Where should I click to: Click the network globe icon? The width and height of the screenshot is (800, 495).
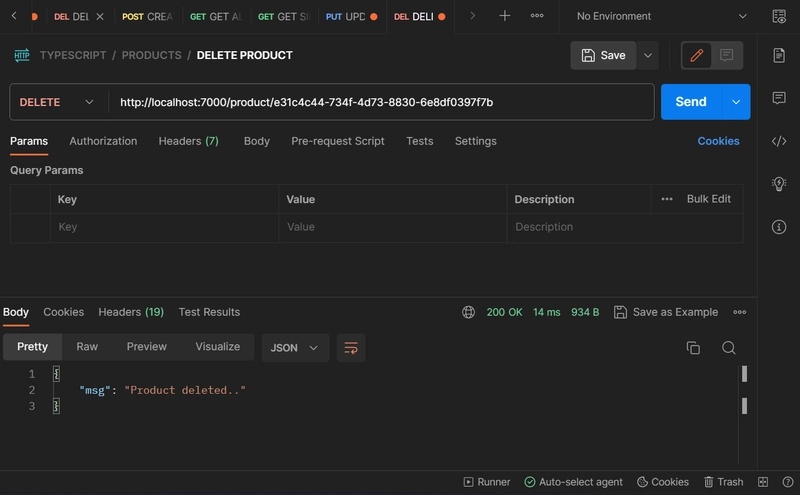click(x=468, y=312)
